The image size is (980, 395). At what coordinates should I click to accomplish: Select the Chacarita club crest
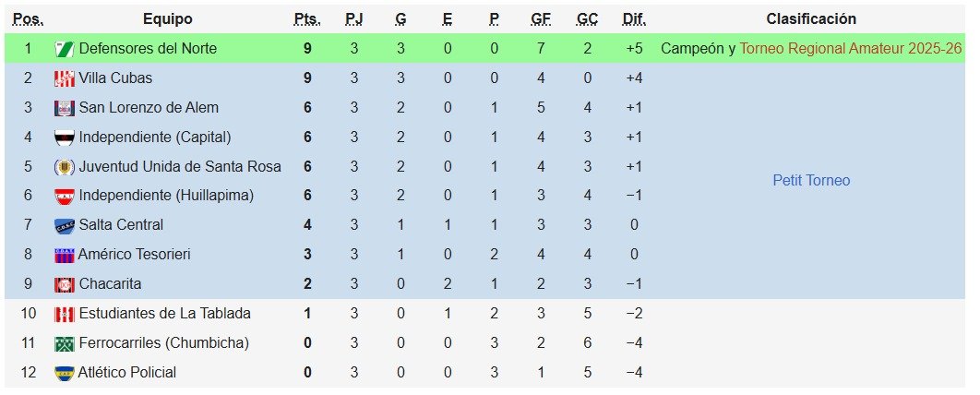[65, 283]
